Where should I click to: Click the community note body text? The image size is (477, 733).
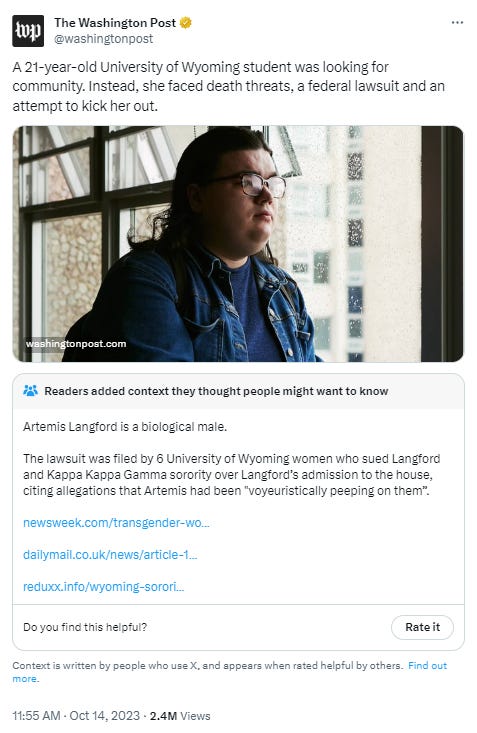(232, 459)
